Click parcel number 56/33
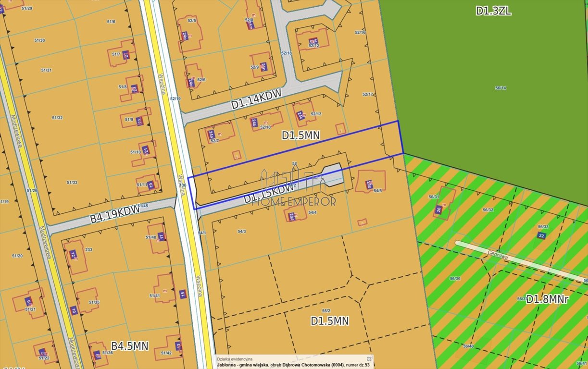 [543, 226]
